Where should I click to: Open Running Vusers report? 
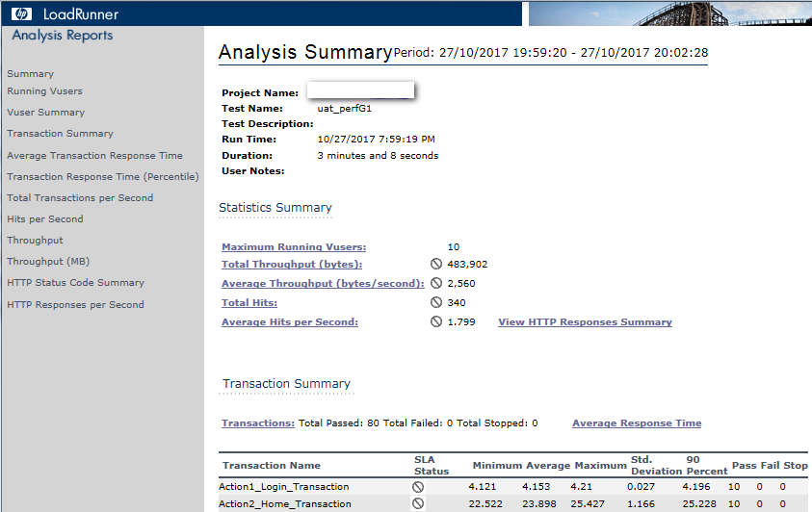point(44,91)
